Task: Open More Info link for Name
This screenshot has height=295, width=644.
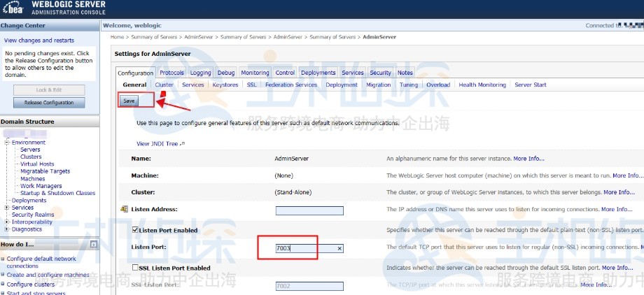Action: 528,159
